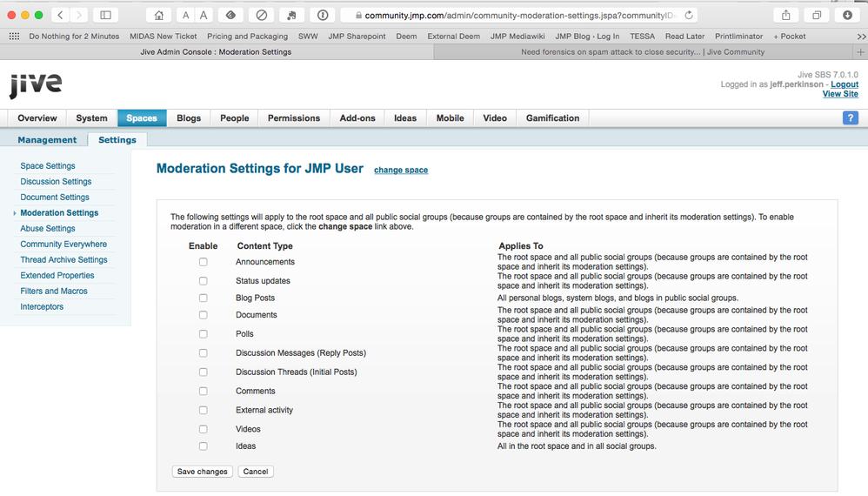Enable moderation for External activity
The width and height of the screenshot is (868, 496).
[204, 410]
